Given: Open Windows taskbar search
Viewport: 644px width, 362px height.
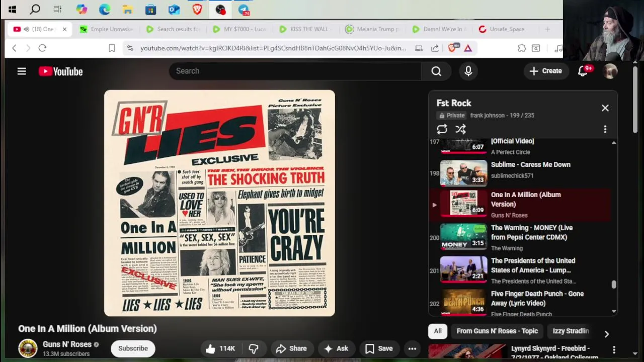Looking at the screenshot, I should tap(35, 9).
